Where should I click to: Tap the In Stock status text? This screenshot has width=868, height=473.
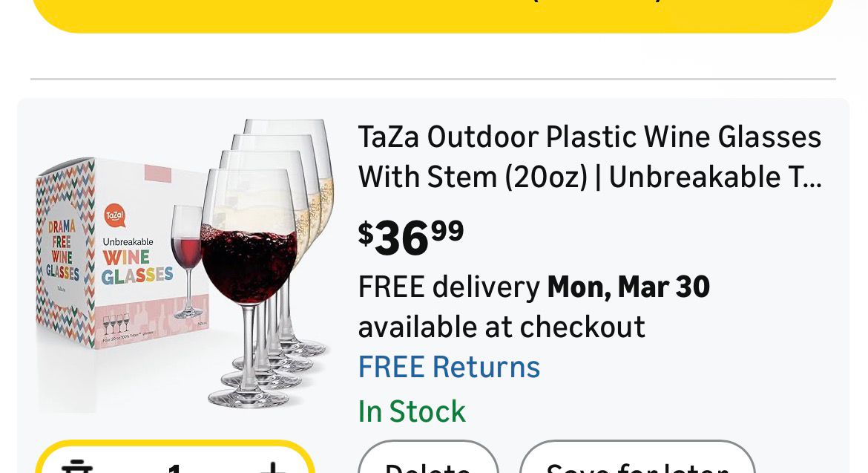point(412,411)
